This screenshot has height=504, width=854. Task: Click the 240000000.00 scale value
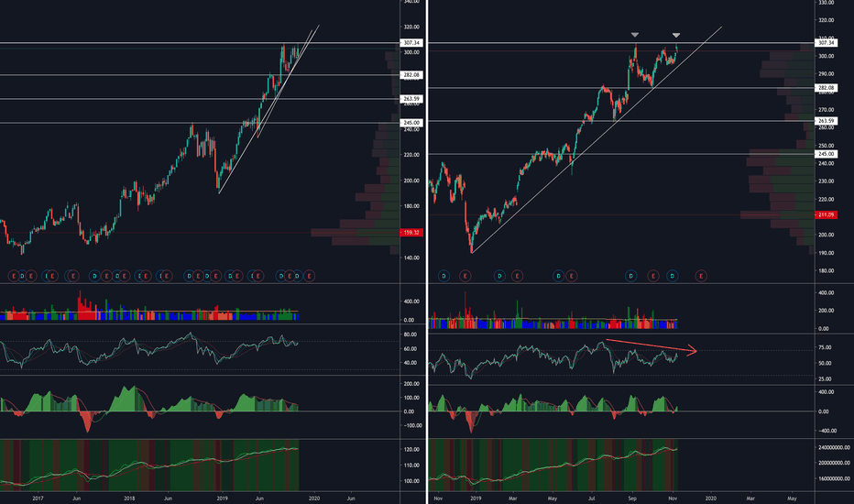(834, 447)
